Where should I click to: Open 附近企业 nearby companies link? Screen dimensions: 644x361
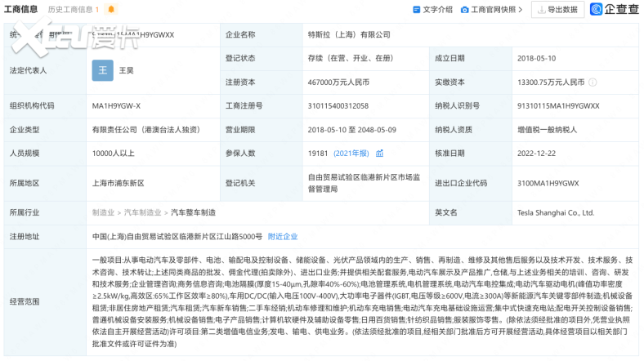pyautogui.click(x=283, y=237)
